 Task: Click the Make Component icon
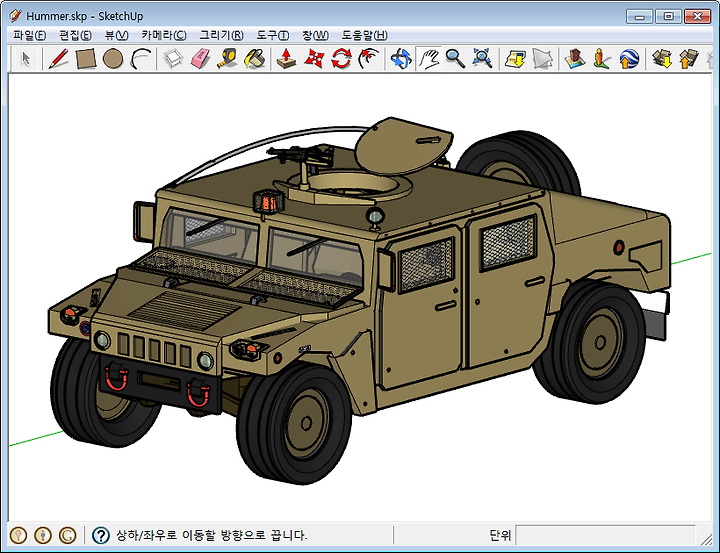174,59
